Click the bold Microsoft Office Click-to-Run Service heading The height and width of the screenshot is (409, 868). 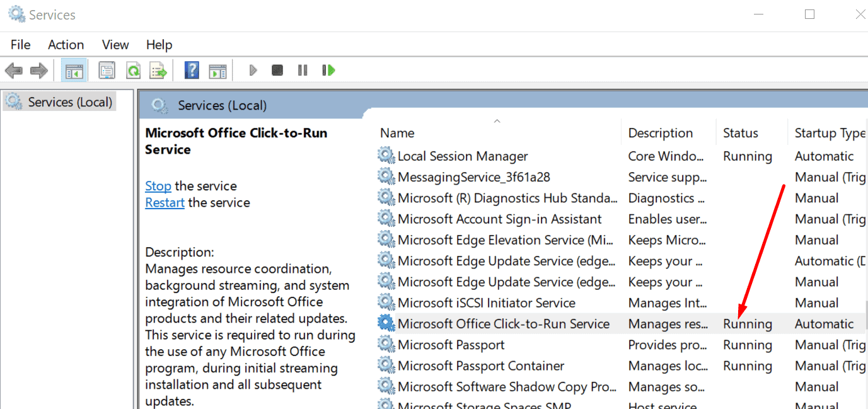[236, 141]
